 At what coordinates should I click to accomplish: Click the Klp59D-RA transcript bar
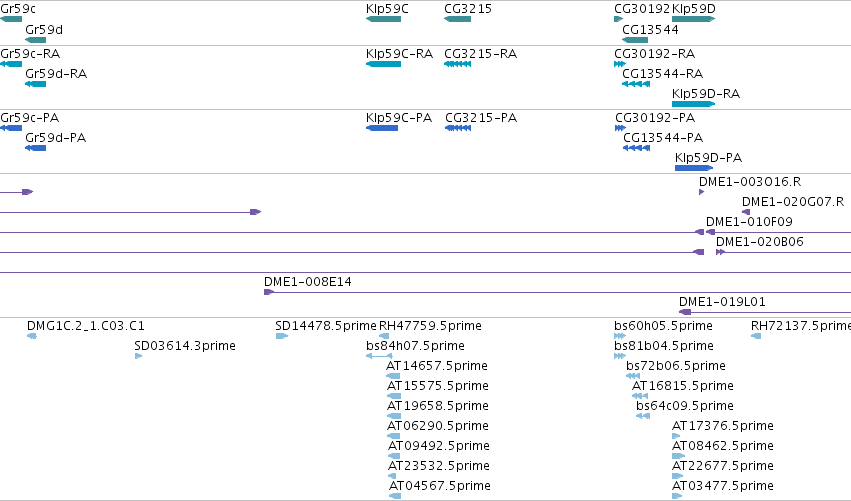[x=694, y=104]
